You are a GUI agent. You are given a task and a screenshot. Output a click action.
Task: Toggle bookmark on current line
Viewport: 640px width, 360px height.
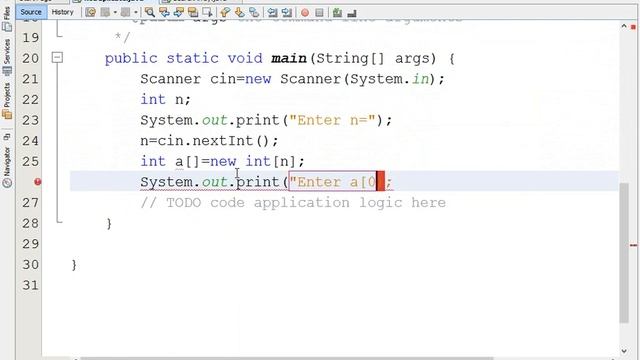tap(254, 13)
